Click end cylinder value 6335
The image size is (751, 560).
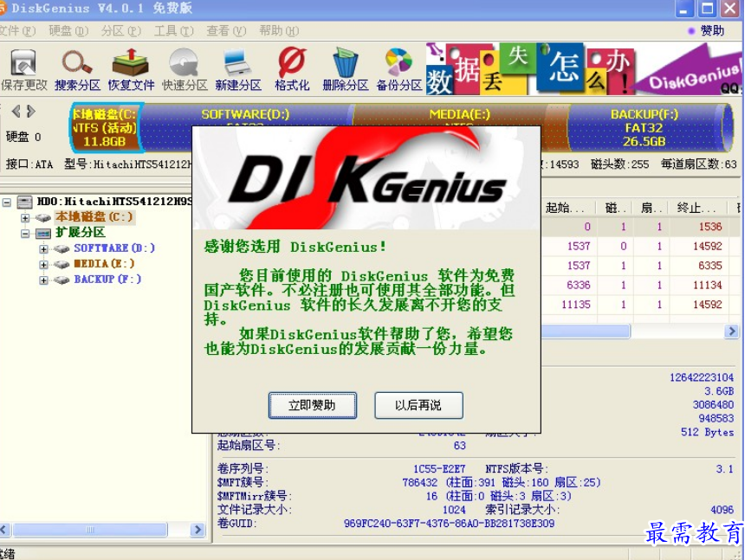point(709,266)
